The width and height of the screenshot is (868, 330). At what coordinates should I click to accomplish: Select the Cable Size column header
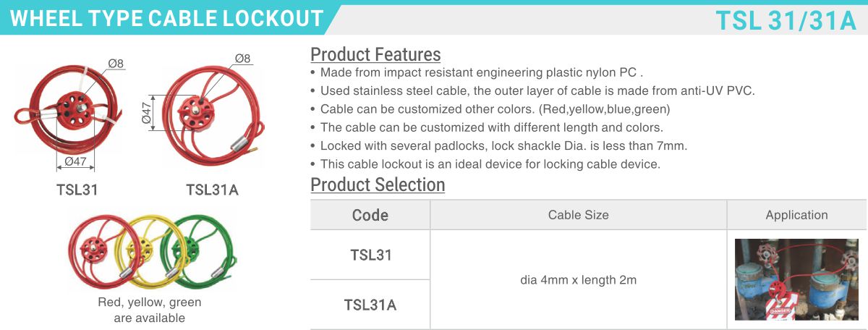click(x=579, y=215)
